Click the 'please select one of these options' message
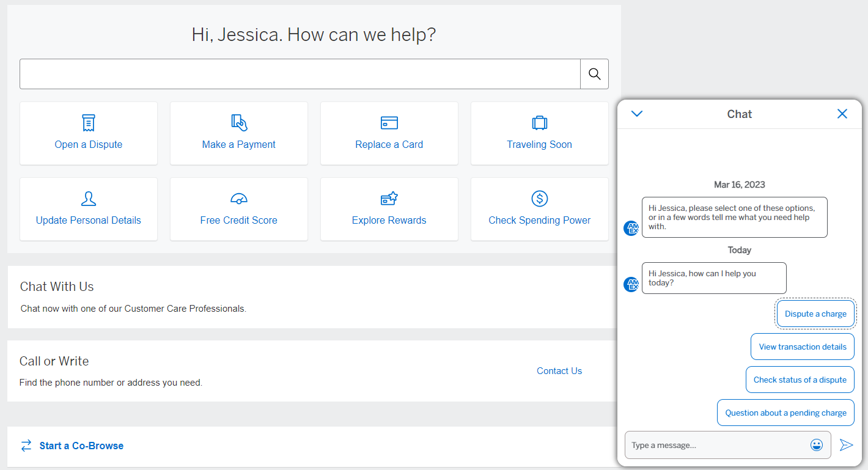The image size is (868, 470). click(x=735, y=217)
